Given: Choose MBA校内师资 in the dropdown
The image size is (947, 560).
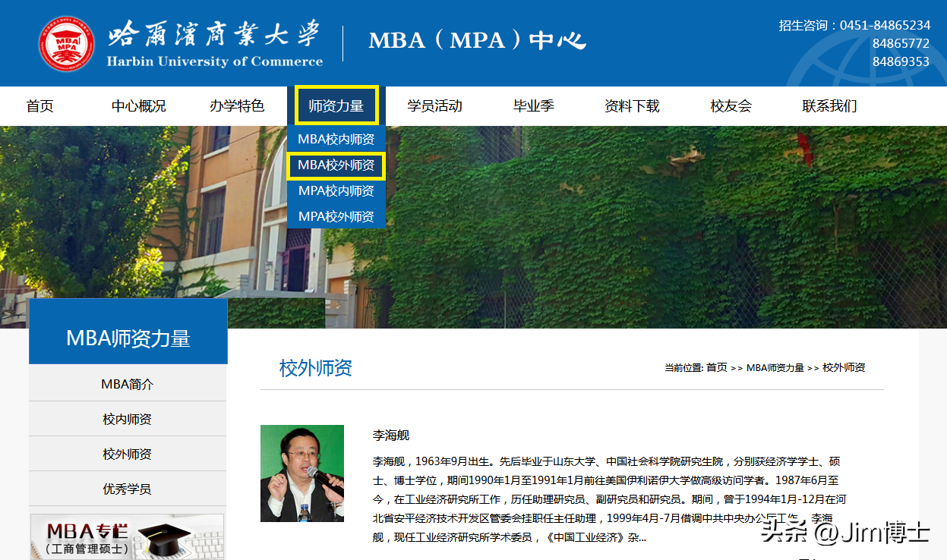Looking at the screenshot, I should tap(336, 140).
